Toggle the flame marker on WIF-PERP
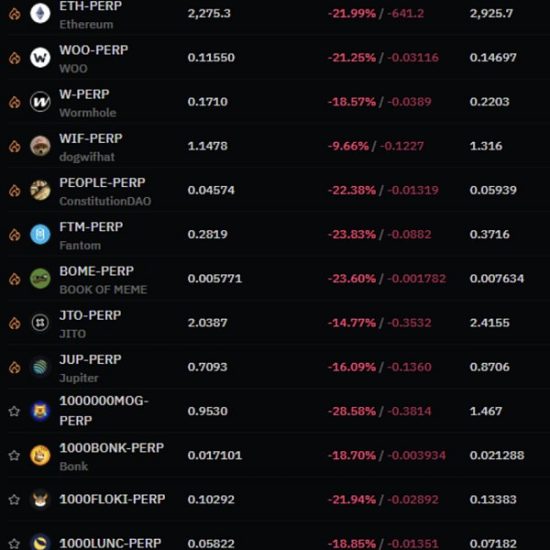Screen dimensions: 550x550 coord(15,146)
